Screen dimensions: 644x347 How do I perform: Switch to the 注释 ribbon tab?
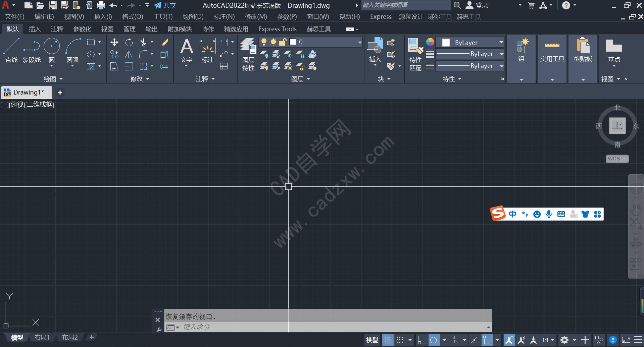(x=57, y=29)
